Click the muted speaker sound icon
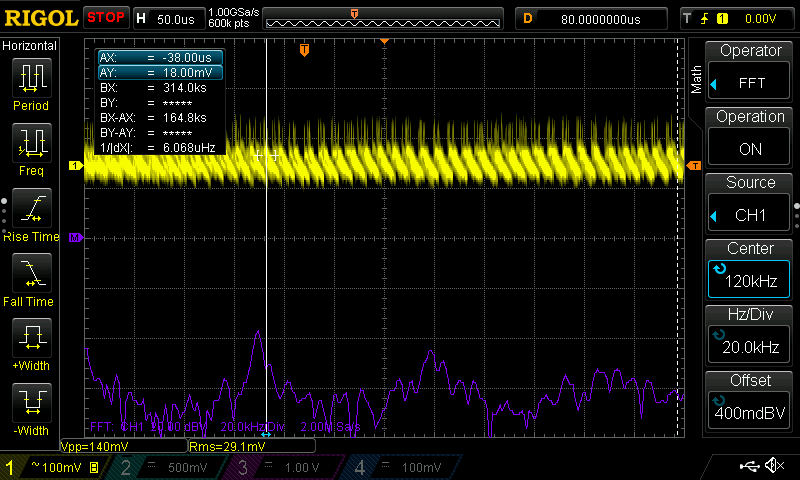 click(x=773, y=466)
